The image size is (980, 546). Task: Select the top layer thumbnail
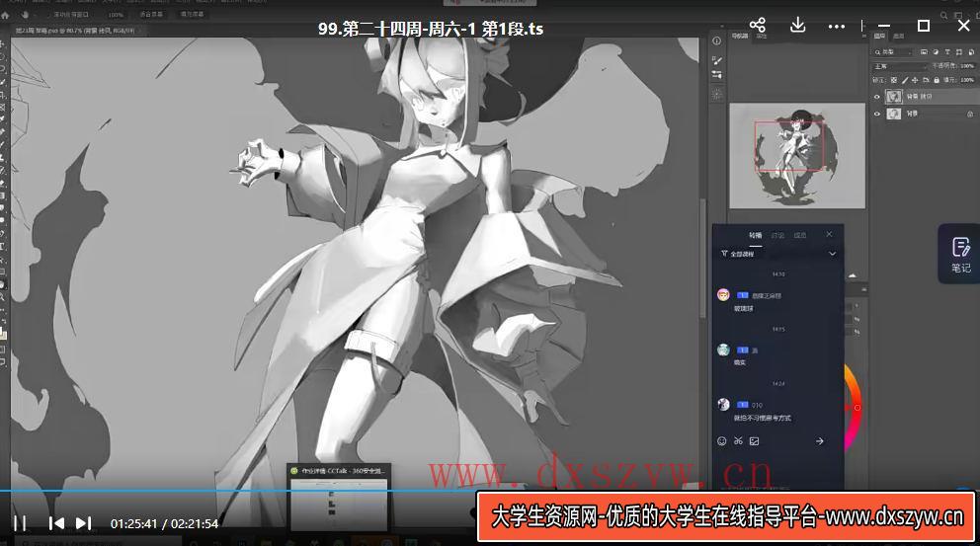pyautogui.click(x=894, y=96)
